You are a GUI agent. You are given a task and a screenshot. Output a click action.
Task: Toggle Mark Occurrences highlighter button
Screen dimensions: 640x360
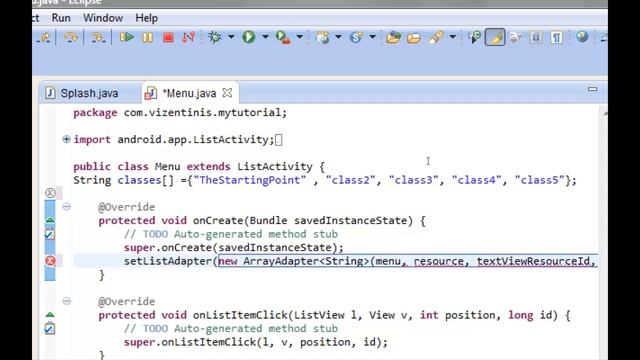(x=495, y=38)
